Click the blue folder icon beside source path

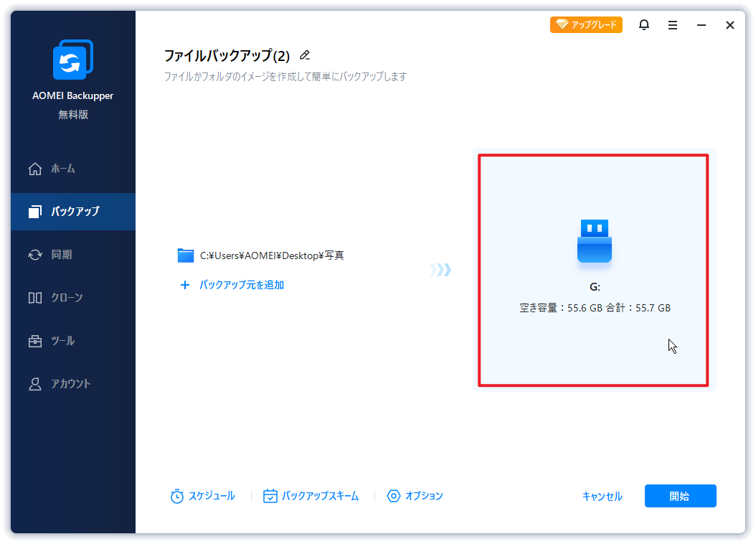(x=186, y=255)
